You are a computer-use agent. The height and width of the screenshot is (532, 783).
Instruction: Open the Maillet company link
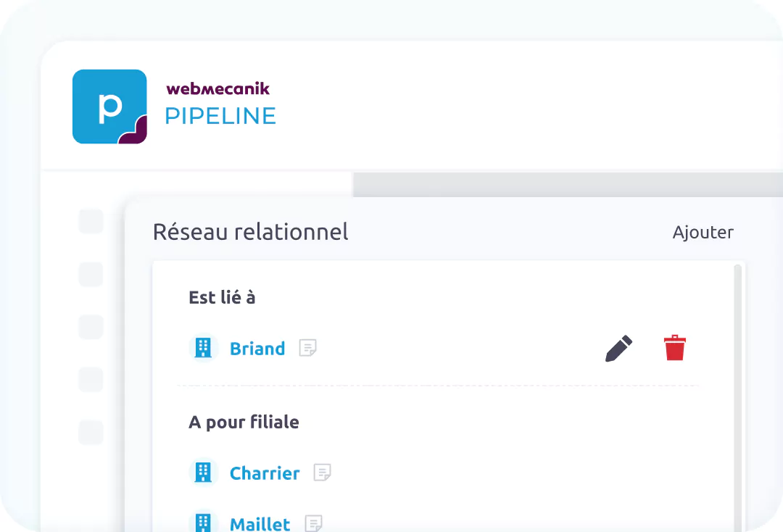(259, 523)
